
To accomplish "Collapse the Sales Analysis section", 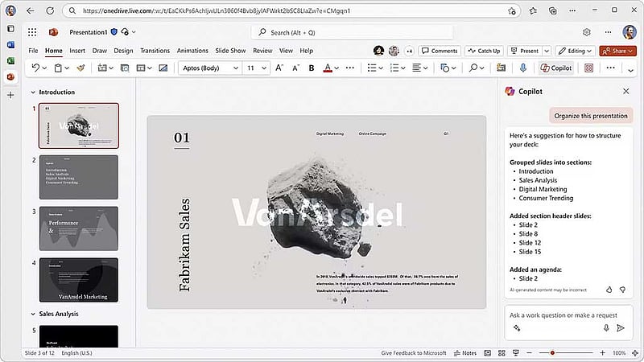I will pos(33,314).
